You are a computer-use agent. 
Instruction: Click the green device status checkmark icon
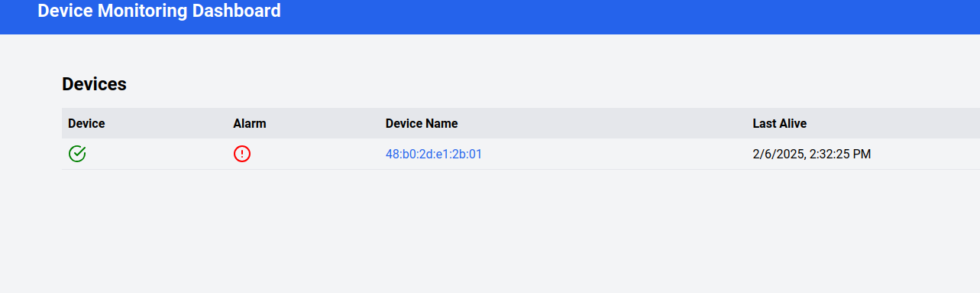(x=77, y=154)
